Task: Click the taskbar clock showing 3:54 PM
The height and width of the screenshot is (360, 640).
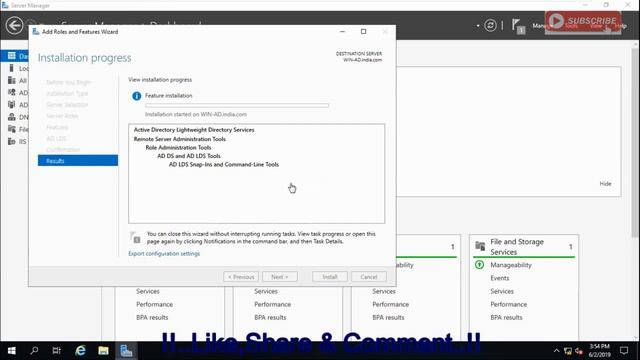Action: coord(599,351)
